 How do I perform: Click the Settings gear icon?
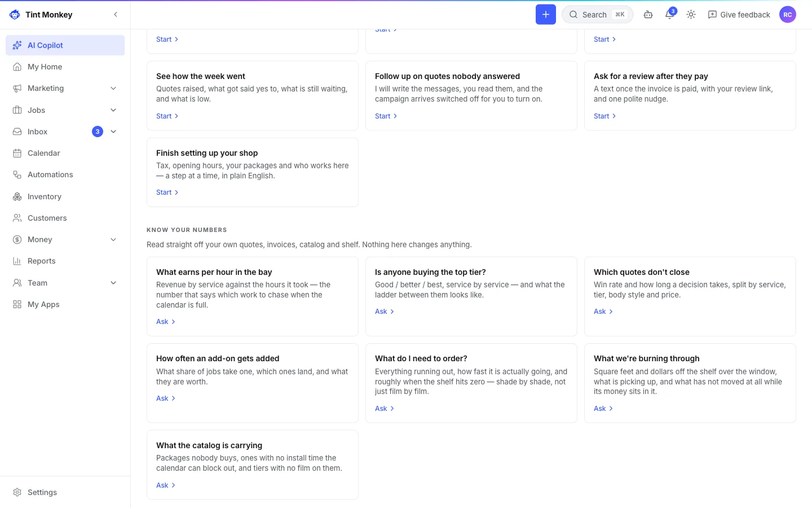click(x=17, y=492)
